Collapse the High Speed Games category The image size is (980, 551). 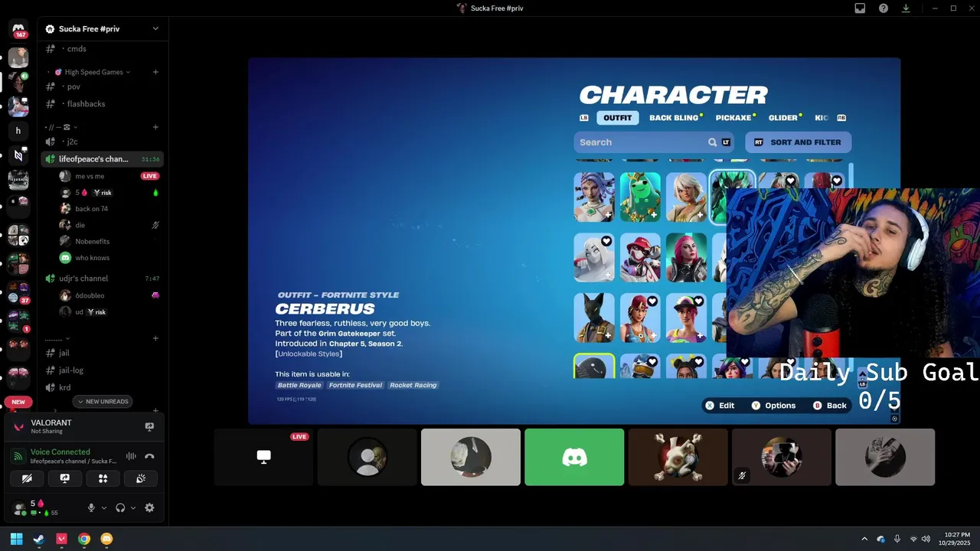click(x=92, y=72)
